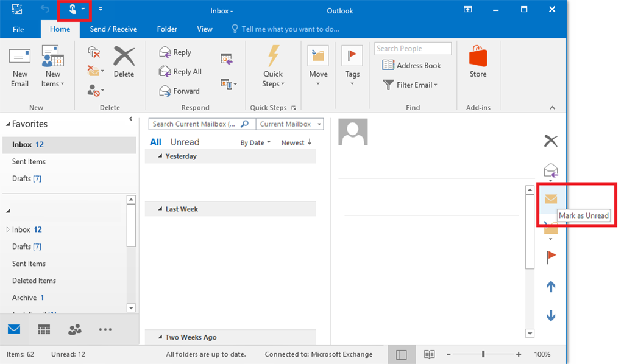The height and width of the screenshot is (364, 624).
Task: Open Clean Up dropdown in Delete group
Action: pyautogui.click(x=96, y=71)
